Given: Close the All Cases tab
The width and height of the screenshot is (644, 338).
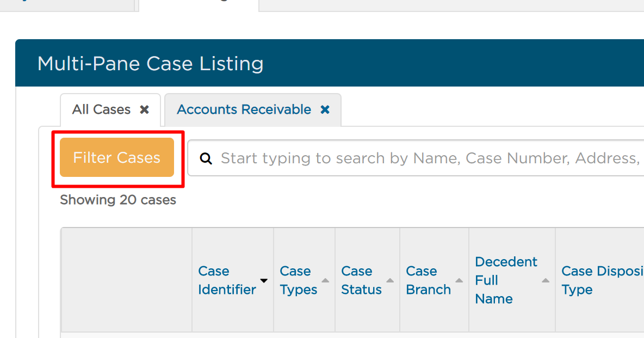Looking at the screenshot, I should coord(144,110).
